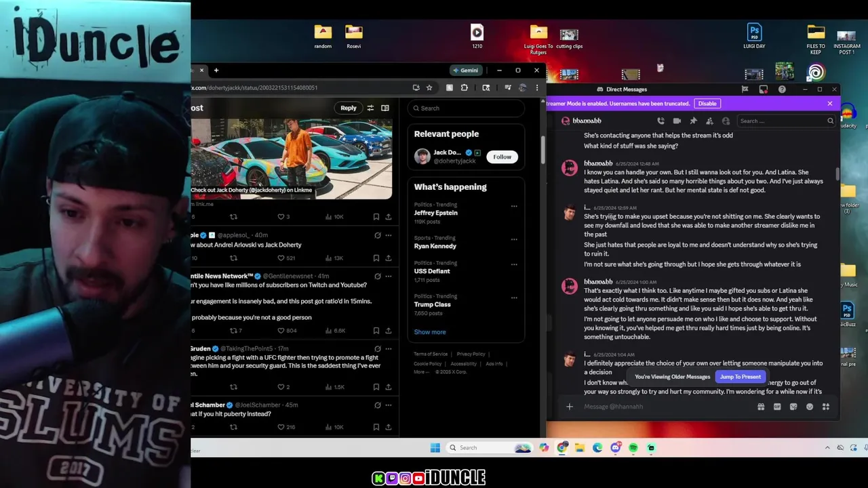Image resolution: width=868 pixels, height=488 pixels.
Task: Search within the Discord conversation
Action: (x=787, y=121)
